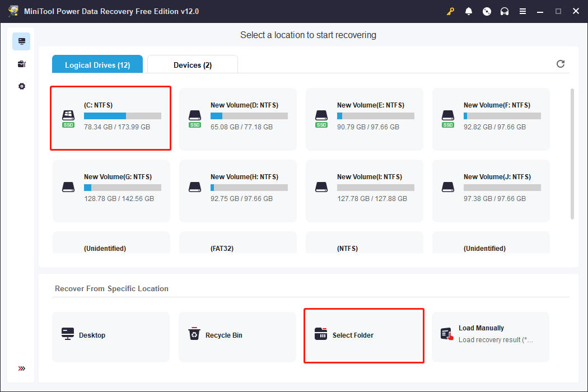Open the toolbox utilities icon in sidebar
The height and width of the screenshot is (392, 588).
pyautogui.click(x=21, y=64)
